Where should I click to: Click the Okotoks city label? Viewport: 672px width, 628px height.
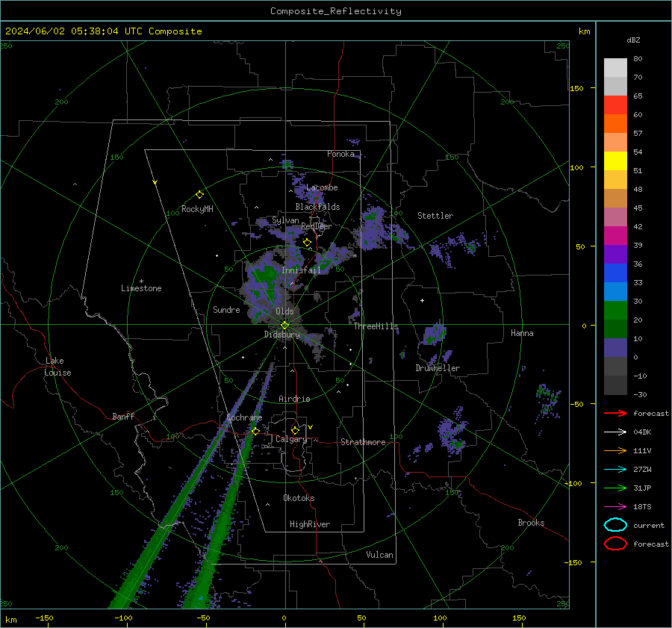(299, 498)
